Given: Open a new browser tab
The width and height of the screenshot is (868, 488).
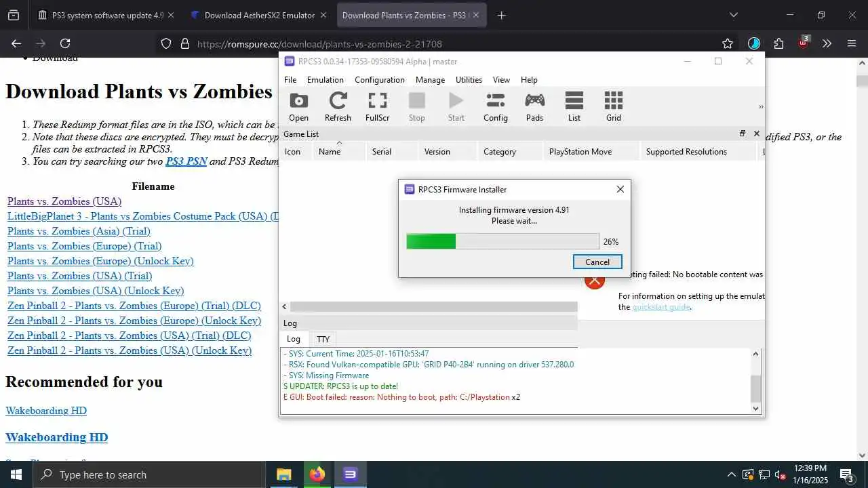Looking at the screenshot, I should pyautogui.click(x=501, y=15).
